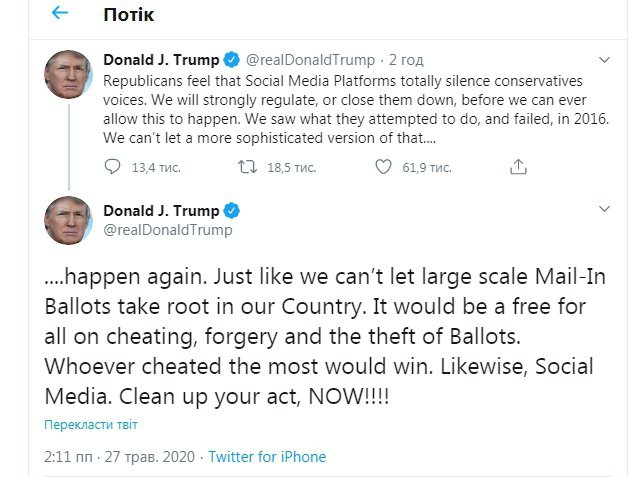The height and width of the screenshot is (477, 629).
Task: Reply to the first tweet
Action: point(113,166)
